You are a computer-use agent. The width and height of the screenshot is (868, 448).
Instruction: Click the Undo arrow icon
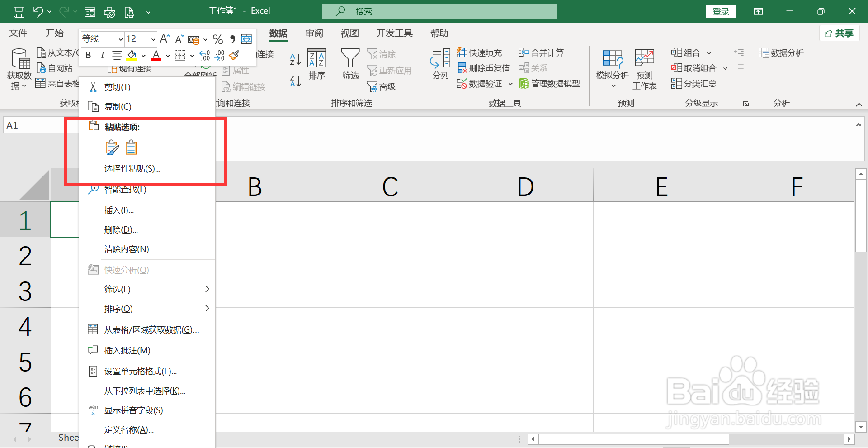click(x=38, y=12)
